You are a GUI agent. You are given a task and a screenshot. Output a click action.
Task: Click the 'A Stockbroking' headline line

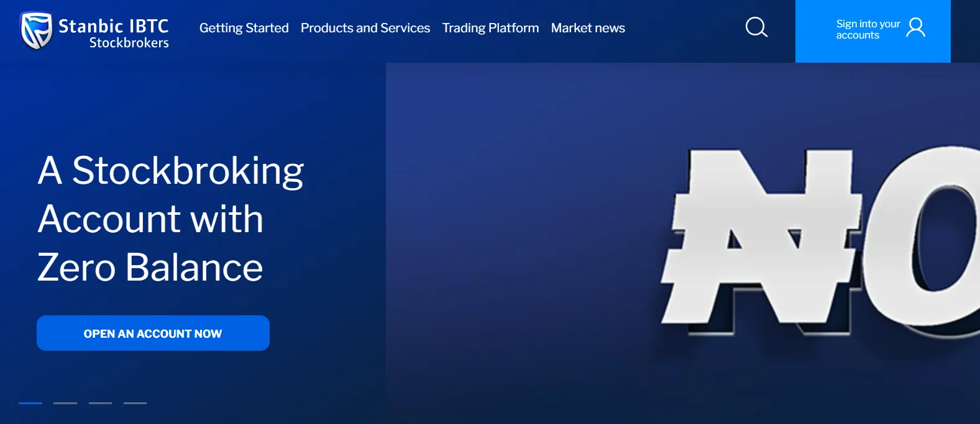pyautogui.click(x=170, y=171)
